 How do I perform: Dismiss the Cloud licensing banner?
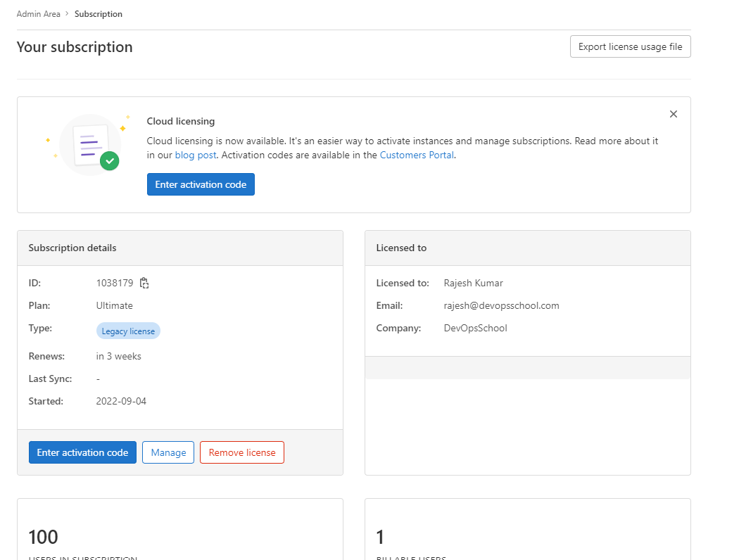pyautogui.click(x=673, y=114)
